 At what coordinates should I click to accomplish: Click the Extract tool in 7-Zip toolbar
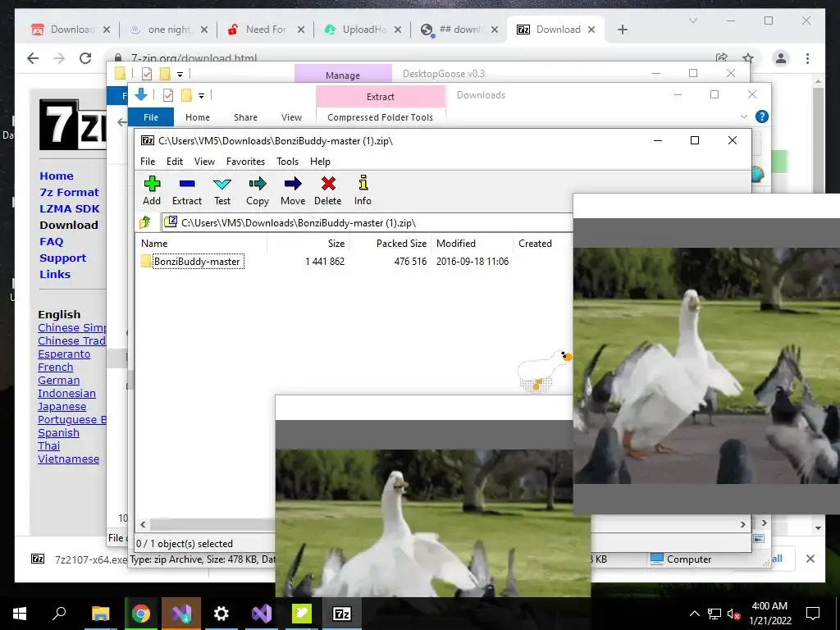186,190
